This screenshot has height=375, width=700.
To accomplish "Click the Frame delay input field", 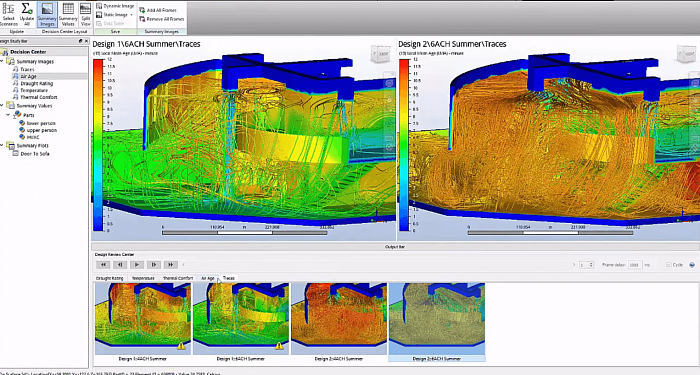I will tap(634, 265).
